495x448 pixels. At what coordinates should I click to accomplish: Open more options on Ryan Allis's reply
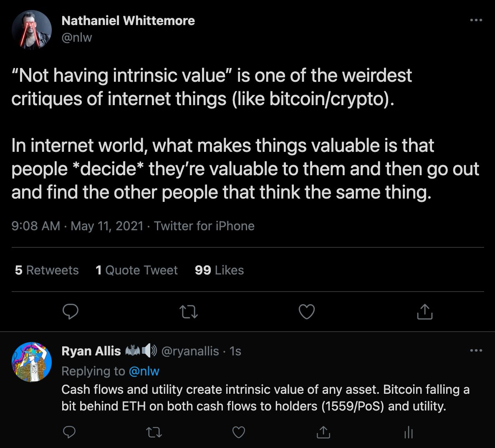pyautogui.click(x=476, y=350)
